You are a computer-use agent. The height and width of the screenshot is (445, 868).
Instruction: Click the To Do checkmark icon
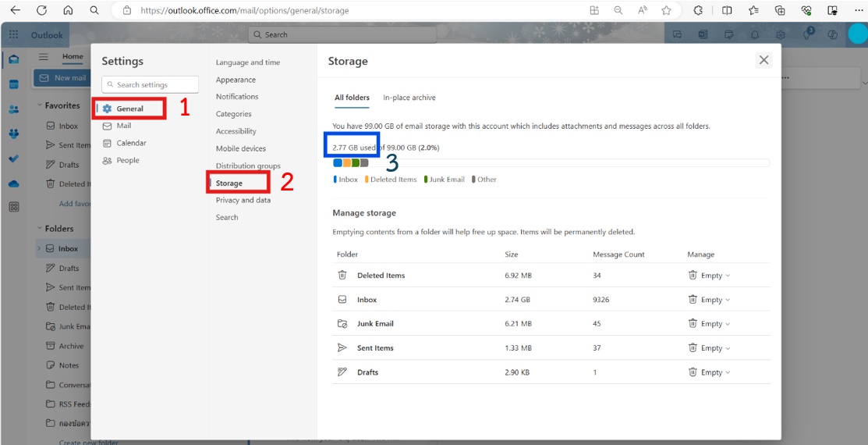(x=14, y=159)
